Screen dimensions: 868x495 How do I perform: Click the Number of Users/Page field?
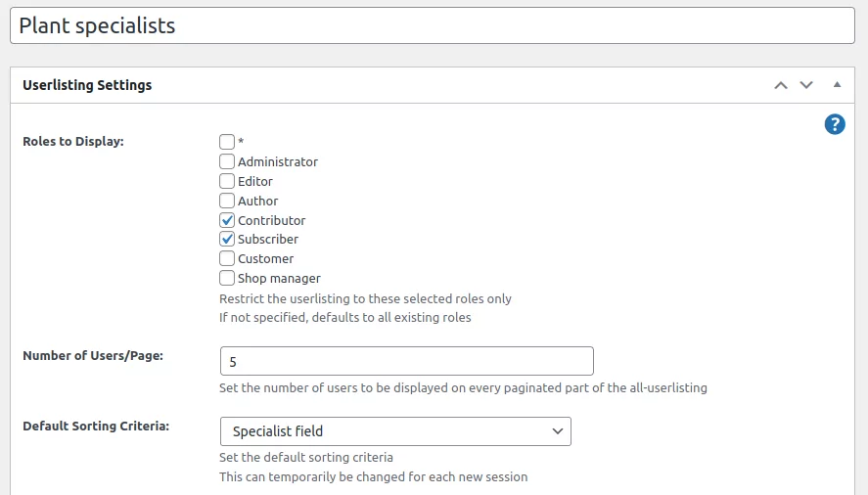(x=406, y=361)
